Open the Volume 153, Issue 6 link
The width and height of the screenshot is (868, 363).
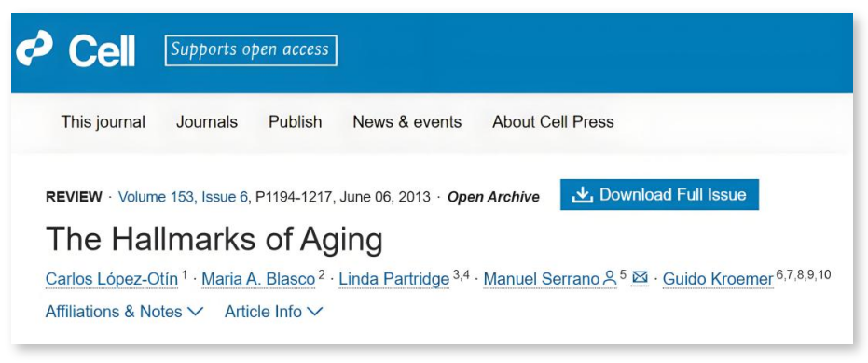pyautogui.click(x=184, y=197)
